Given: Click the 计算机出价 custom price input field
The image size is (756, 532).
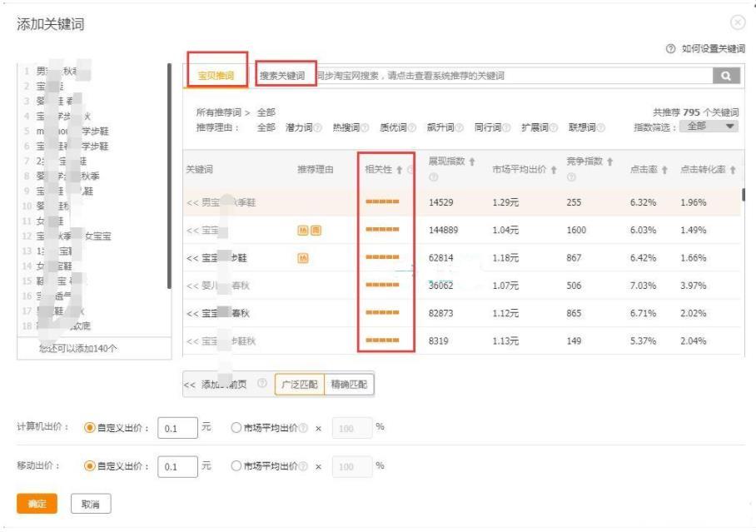Looking at the screenshot, I should click(175, 428).
